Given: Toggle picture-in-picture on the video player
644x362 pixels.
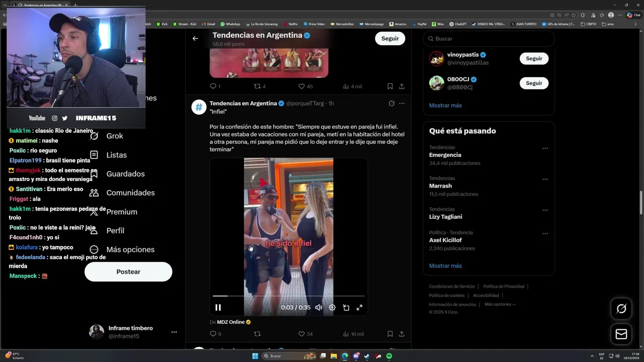Looking at the screenshot, I should [x=346, y=307].
